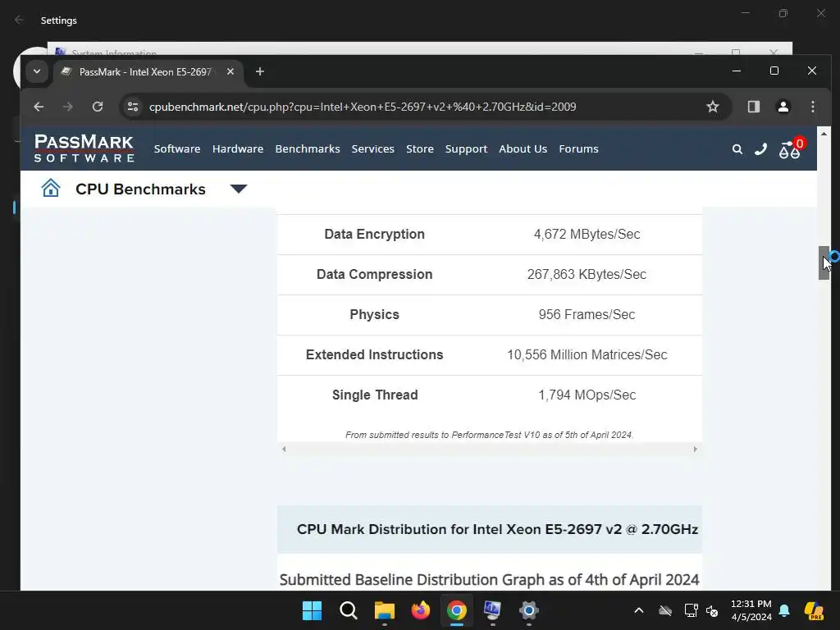Click the Settings window back arrow
The width and height of the screenshot is (840, 630).
tap(19, 20)
